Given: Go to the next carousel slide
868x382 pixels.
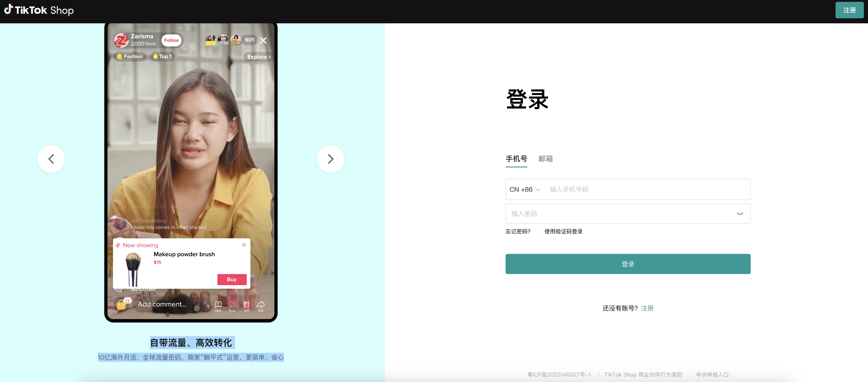Looking at the screenshot, I should (330, 159).
